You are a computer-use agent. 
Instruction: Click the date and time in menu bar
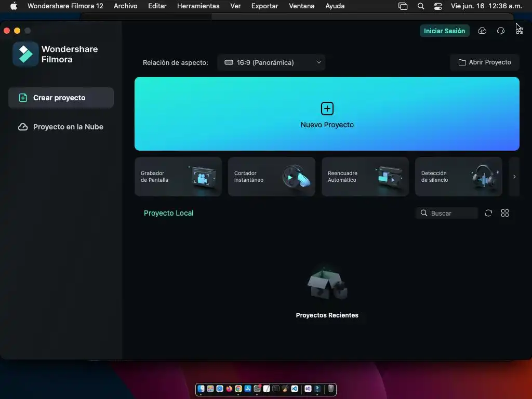(x=486, y=6)
